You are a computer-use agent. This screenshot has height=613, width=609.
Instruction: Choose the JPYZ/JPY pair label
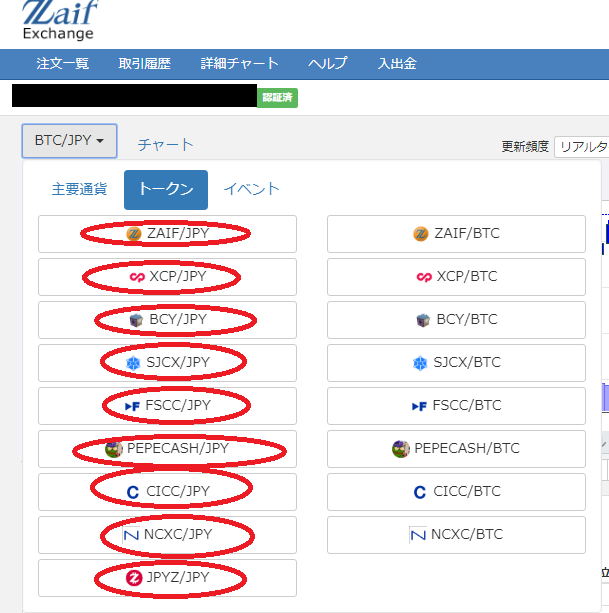coord(178,577)
